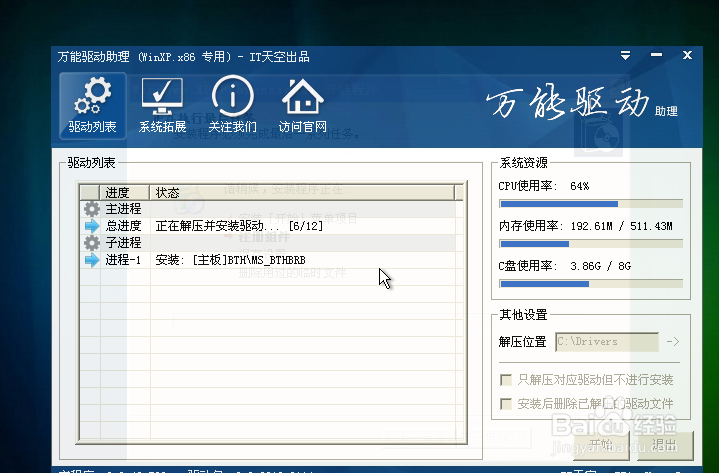Image resolution: width=719 pixels, height=473 pixels.
Task: Click the 解压位置 label
Action: pos(522,342)
